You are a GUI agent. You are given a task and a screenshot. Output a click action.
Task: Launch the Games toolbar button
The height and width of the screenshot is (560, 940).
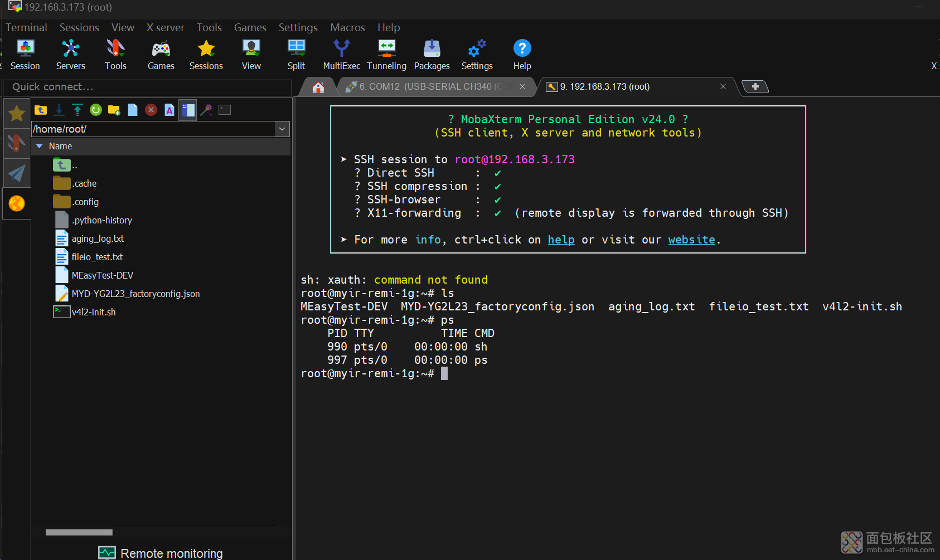coord(161,55)
